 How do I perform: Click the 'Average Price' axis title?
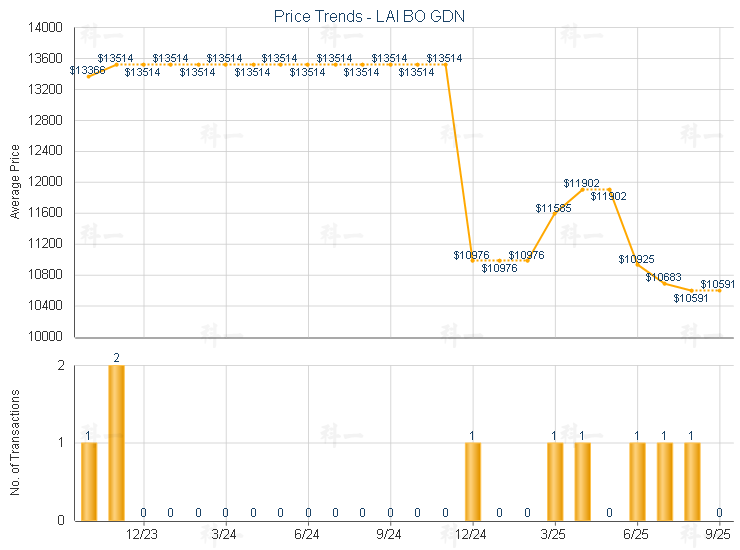click(15, 182)
